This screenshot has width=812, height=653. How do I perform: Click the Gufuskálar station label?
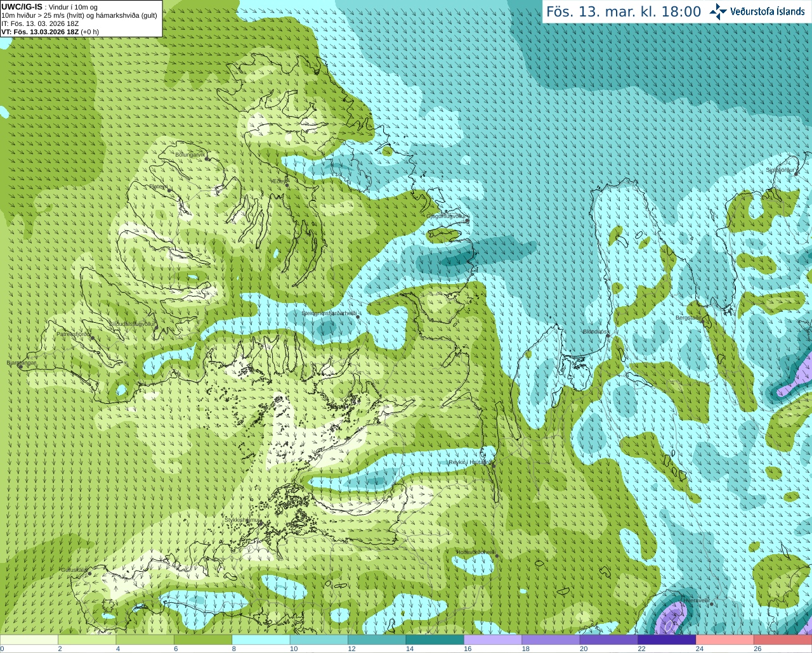[74, 570]
